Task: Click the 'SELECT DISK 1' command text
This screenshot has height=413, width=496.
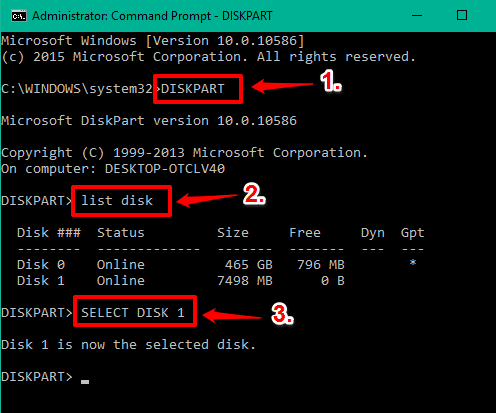Action: pyautogui.click(x=133, y=313)
